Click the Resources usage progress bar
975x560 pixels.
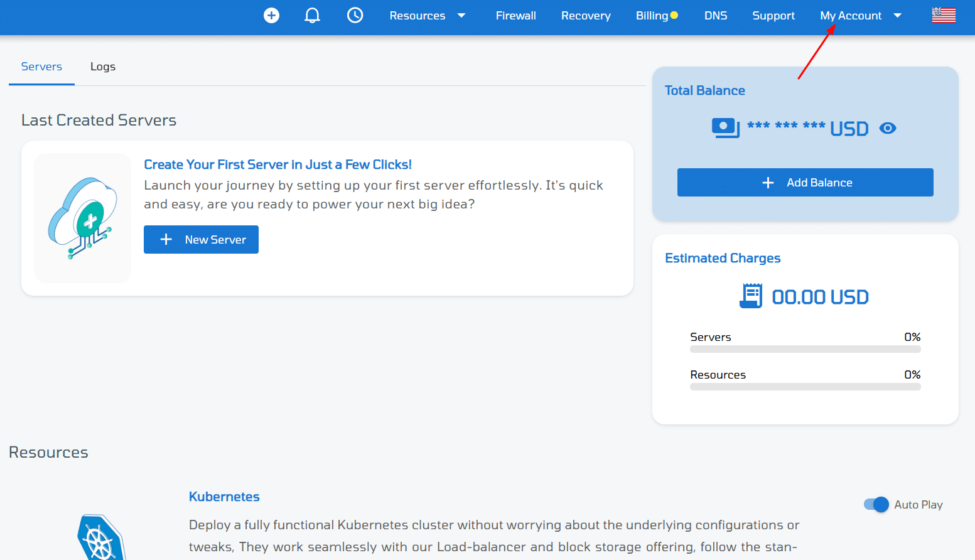pos(805,387)
